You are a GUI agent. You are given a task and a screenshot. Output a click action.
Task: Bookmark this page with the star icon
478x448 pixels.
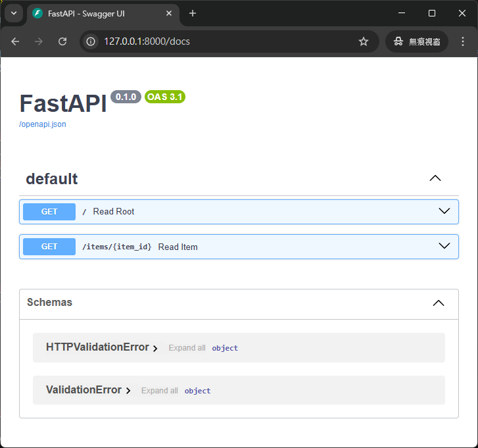click(364, 41)
